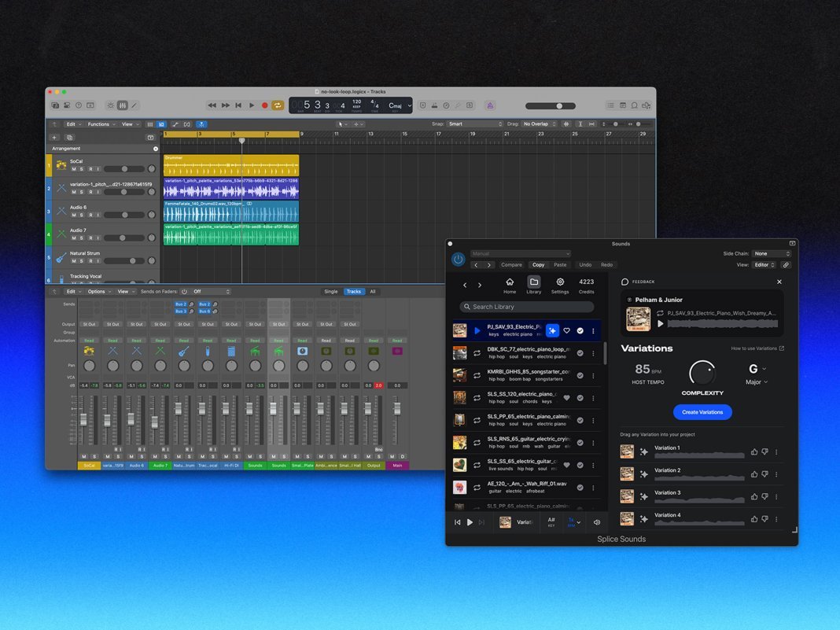Open the G key selector dropdown
Screen dimensions: 840x630
click(x=757, y=369)
